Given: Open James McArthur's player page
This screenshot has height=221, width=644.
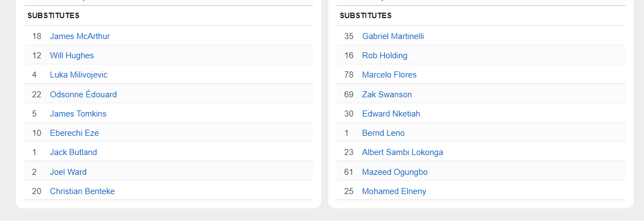Looking at the screenshot, I should pos(80,36).
